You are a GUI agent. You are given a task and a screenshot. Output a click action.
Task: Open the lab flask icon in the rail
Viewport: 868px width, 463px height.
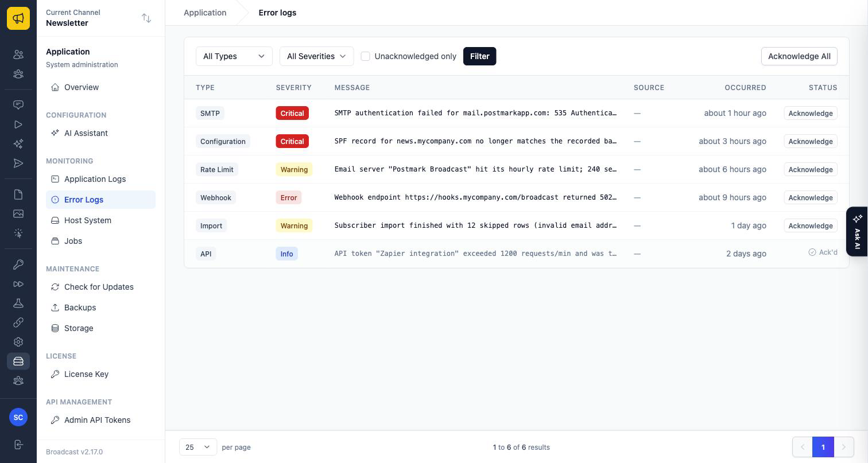coord(18,303)
